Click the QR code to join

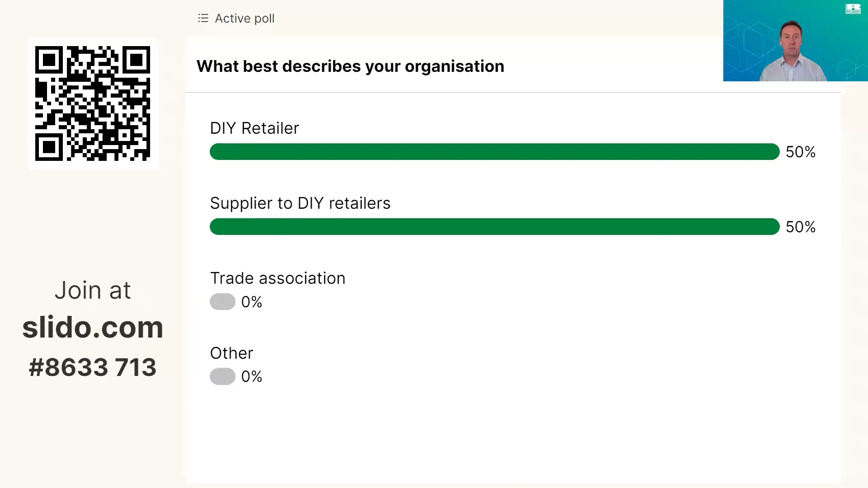coord(93,103)
